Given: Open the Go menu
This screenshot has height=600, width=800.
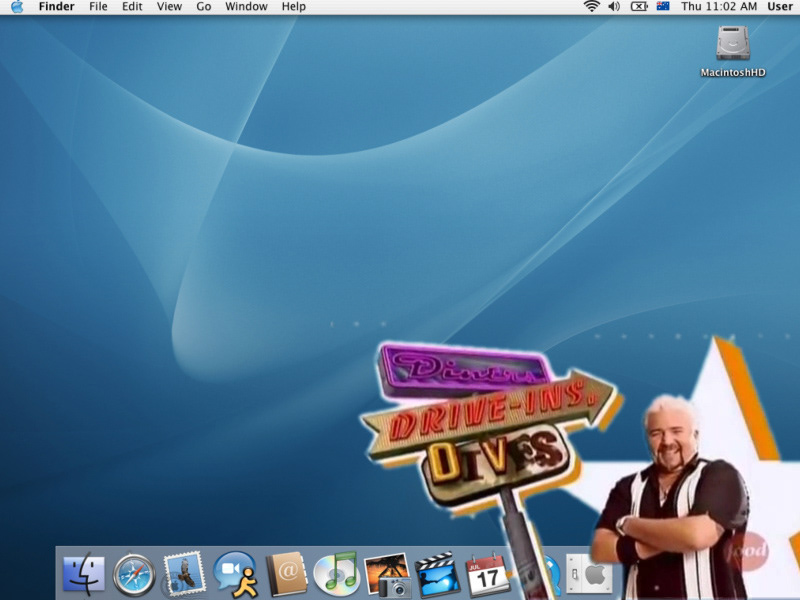Looking at the screenshot, I should tap(204, 7).
